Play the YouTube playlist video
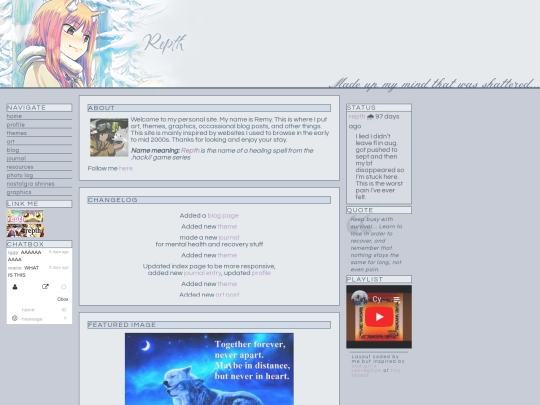 (379, 316)
